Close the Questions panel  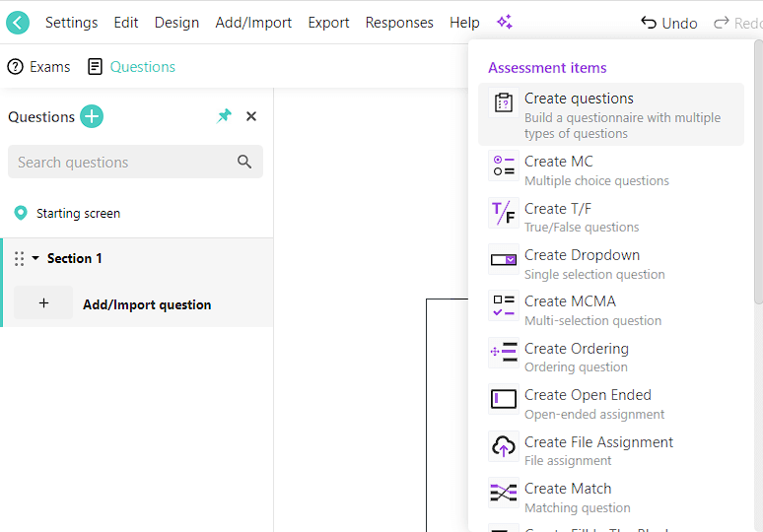(x=251, y=116)
